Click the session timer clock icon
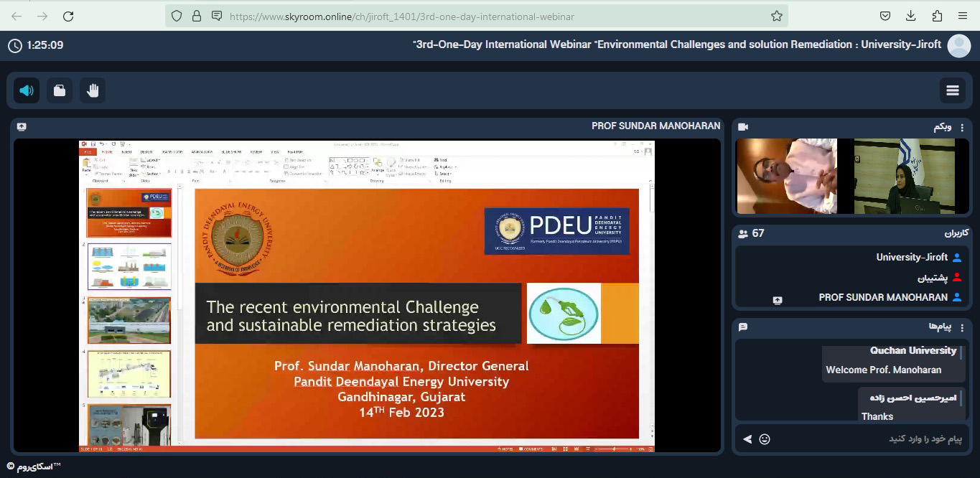 [x=14, y=45]
